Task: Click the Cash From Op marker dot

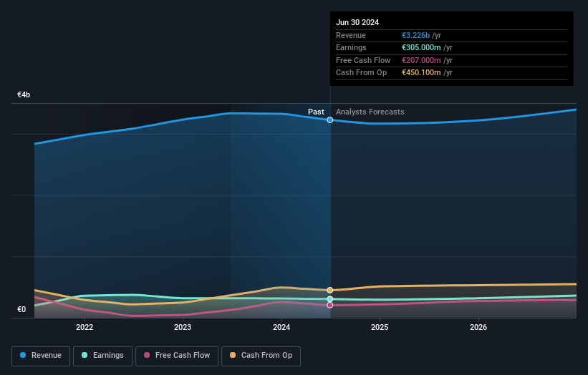Action: click(x=330, y=290)
